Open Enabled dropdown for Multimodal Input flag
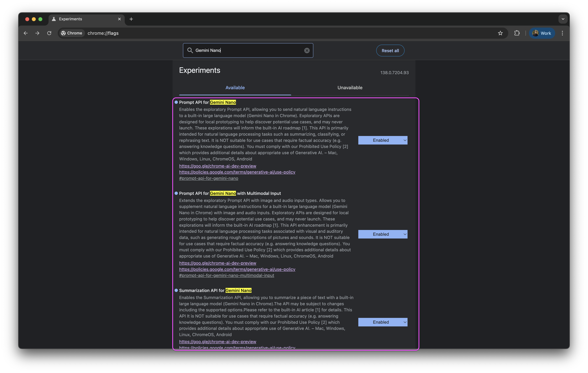Screen dimensions: 588x373 pos(383,234)
